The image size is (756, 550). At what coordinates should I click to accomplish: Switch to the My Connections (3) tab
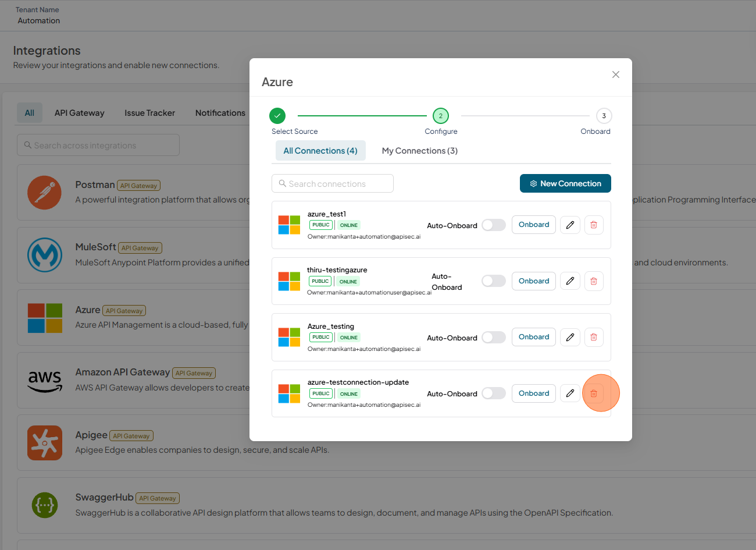point(420,151)
